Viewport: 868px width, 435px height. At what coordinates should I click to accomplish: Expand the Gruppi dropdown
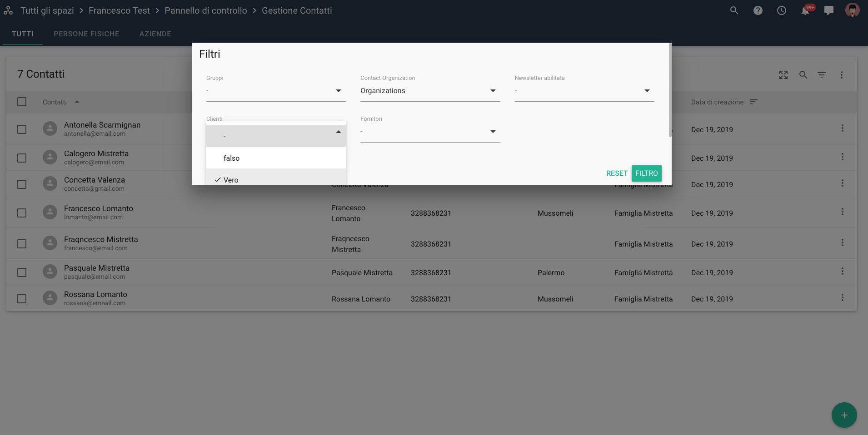point(275,91)
